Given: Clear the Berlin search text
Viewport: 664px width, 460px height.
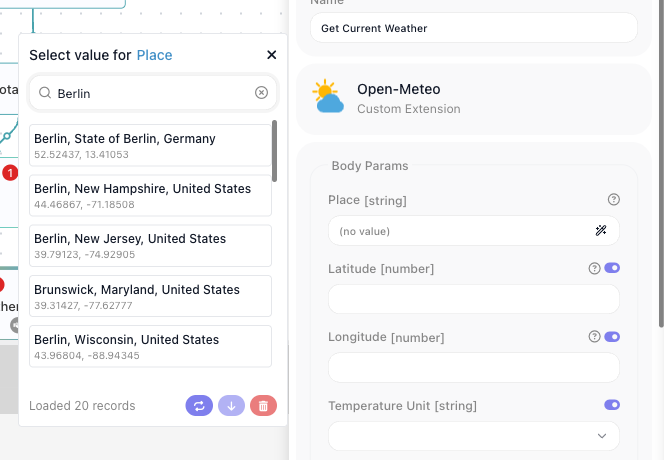Looking at the screenshot, I should [x=261, y=92].
